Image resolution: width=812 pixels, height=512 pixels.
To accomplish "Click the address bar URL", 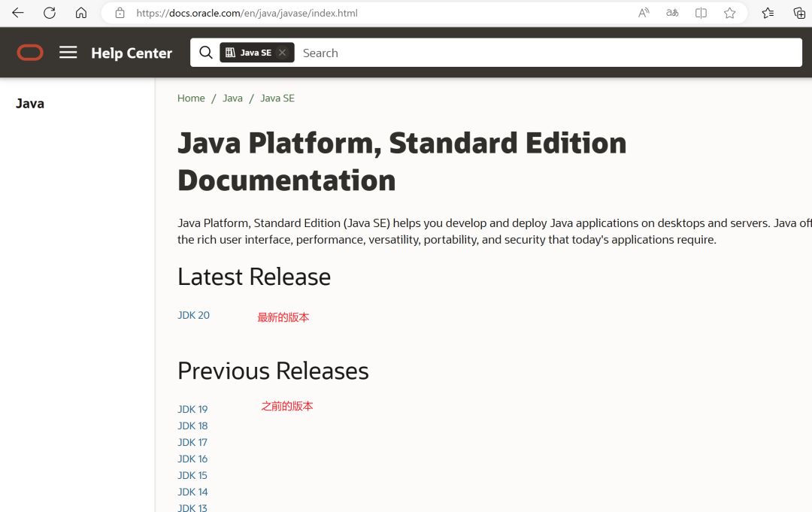I will click(247, 13).
